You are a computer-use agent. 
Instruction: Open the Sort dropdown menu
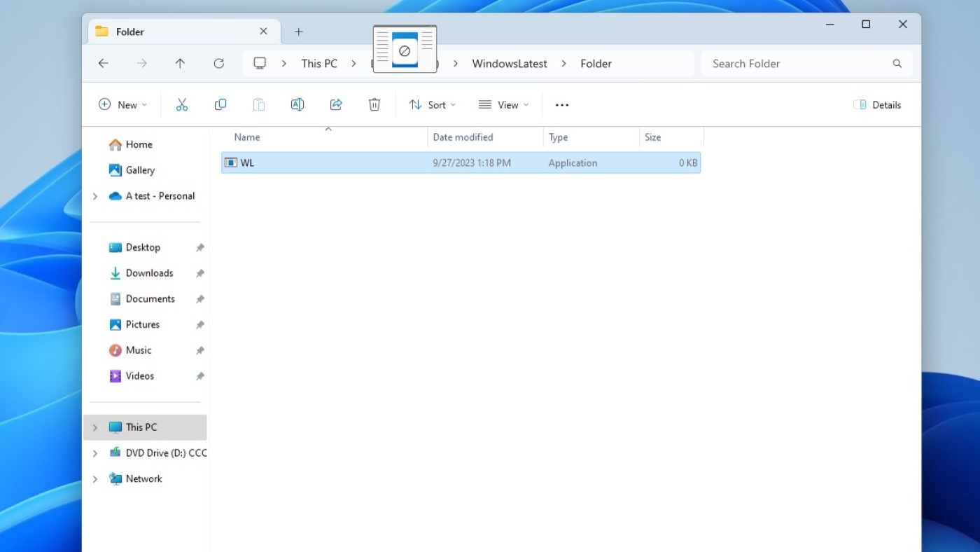pos(432,104)
